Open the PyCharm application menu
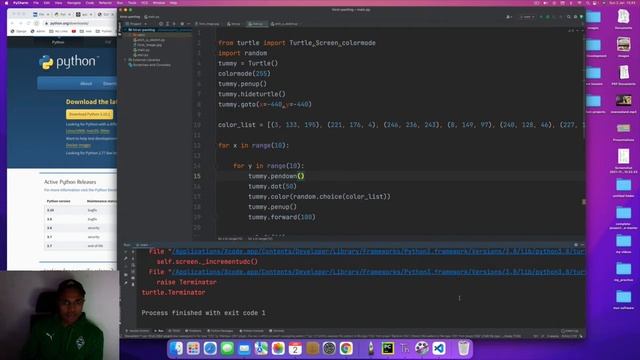The image size is (640, 360). point(20,2)
